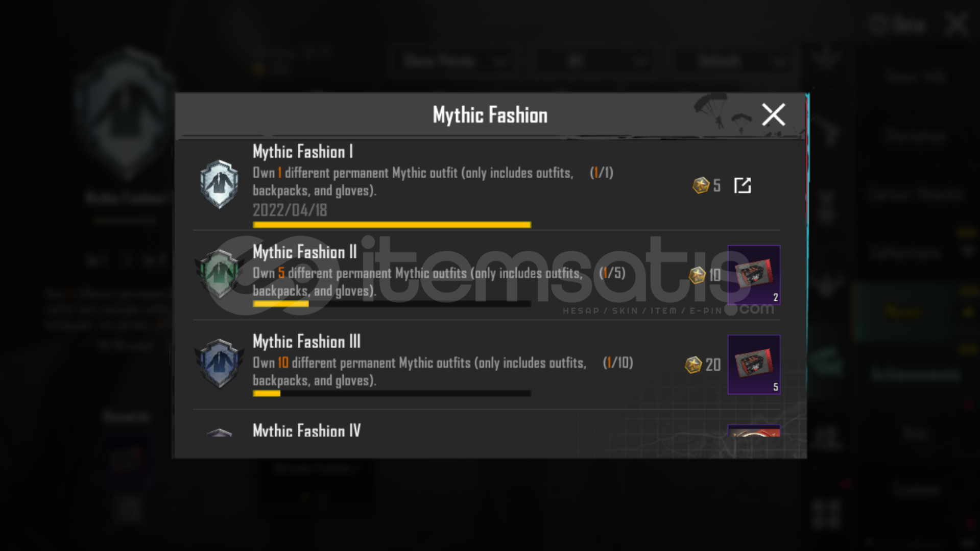Click the 2022/04/18 completion date
This screenshot has height=551, width=980.
click(290, 210)
